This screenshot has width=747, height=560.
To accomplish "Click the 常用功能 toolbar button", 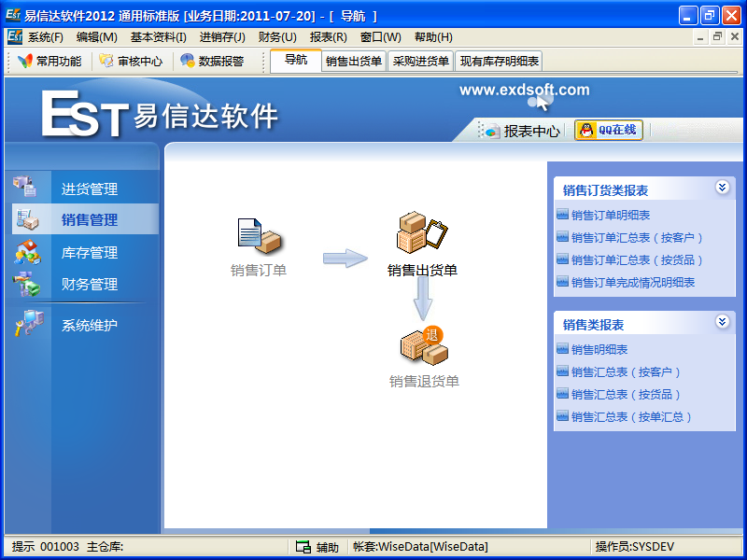I will [x=49, y=62].
